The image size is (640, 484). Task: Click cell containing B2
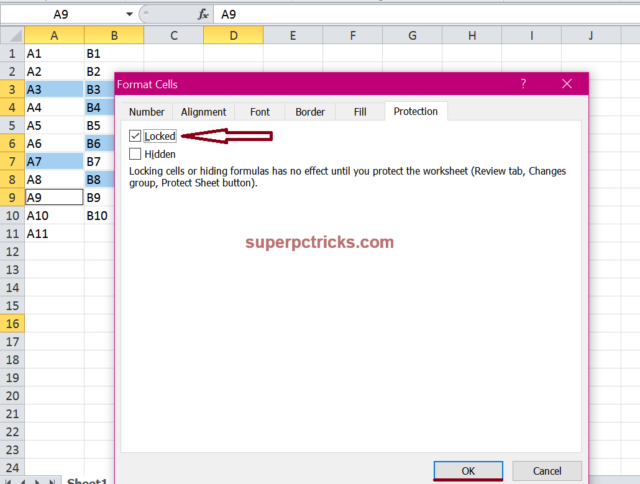(x=100, y=71)
